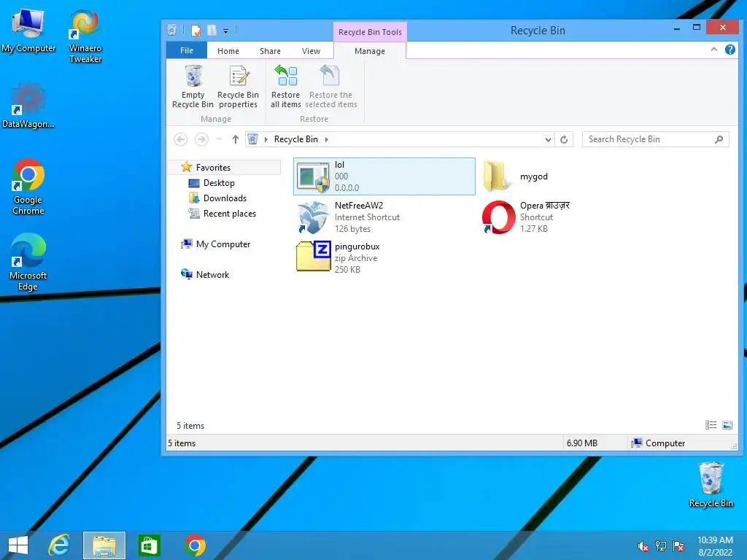
Task: Open My Computer on the desktop
Action: (x=28, y=31)
